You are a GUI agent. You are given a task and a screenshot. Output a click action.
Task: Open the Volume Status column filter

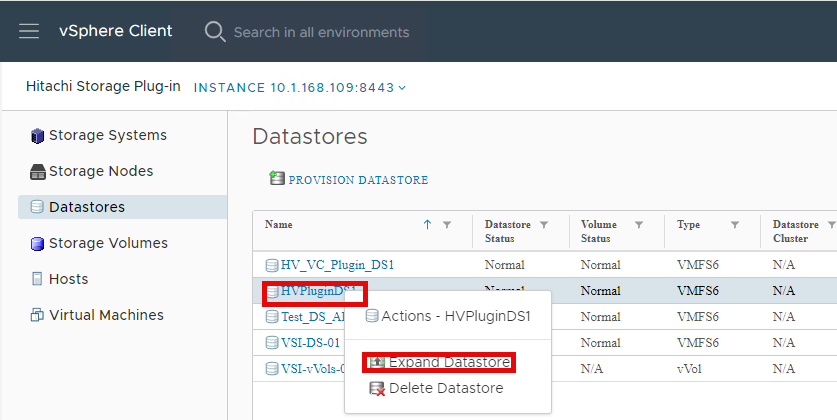(x=639, y=225)
